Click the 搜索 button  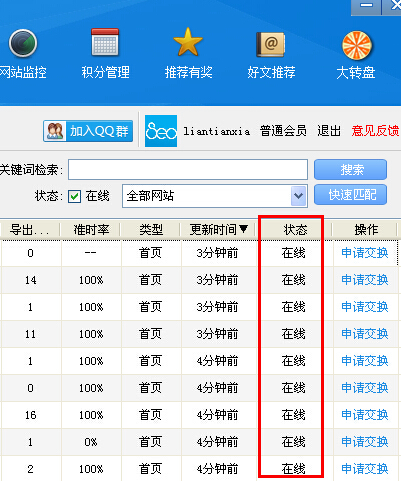[351, 170]
